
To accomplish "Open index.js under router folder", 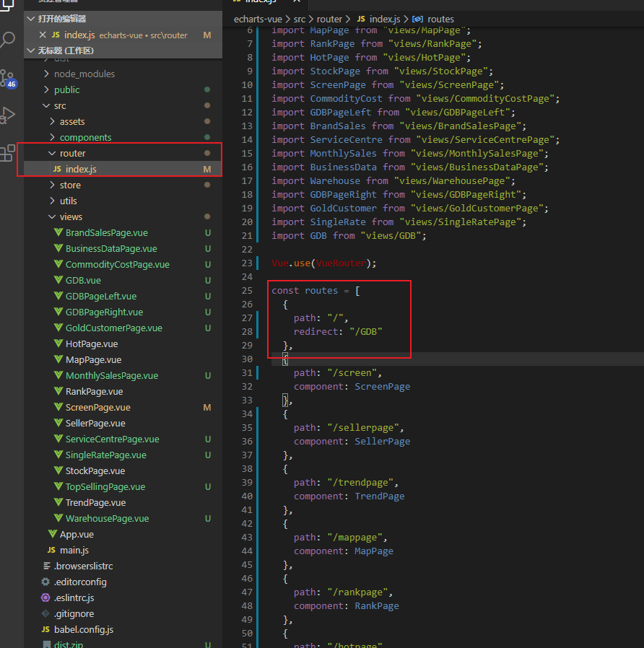I will (x=123, y=169).
